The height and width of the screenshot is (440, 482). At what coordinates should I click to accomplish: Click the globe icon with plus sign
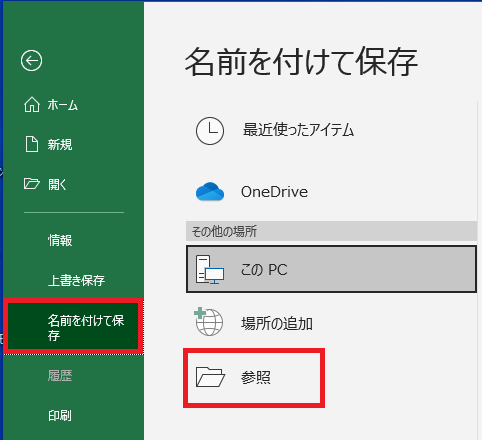(x=209, y=322)
